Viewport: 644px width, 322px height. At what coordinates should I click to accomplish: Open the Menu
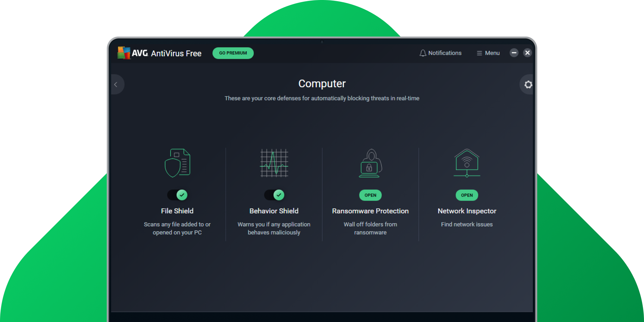pyautogui.click(x=488, y=53)
